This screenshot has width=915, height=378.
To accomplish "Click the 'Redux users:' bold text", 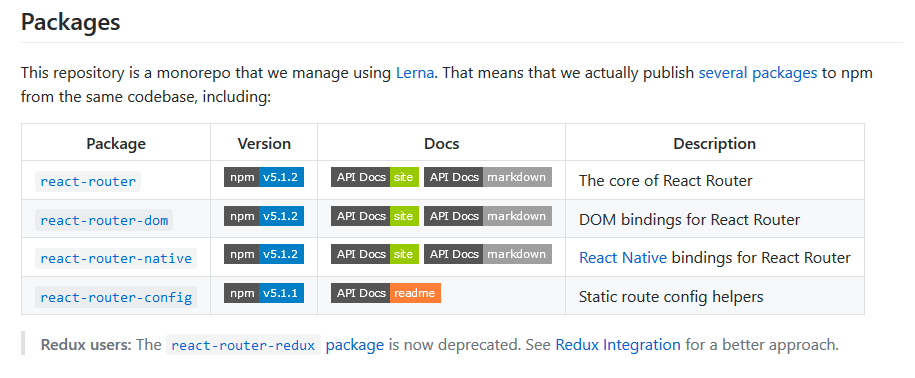I will (x=86, y=345).
